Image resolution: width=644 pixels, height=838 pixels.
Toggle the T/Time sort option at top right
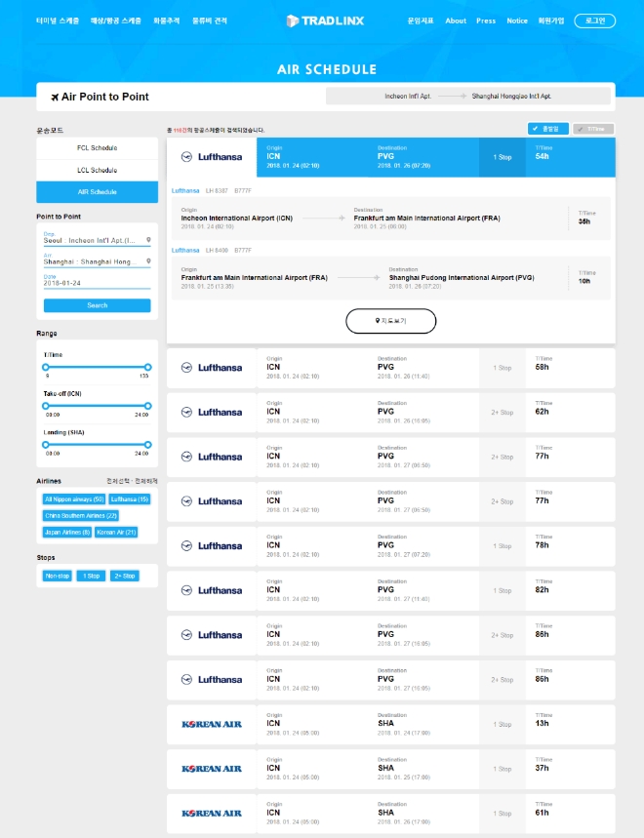coord(593,129)
